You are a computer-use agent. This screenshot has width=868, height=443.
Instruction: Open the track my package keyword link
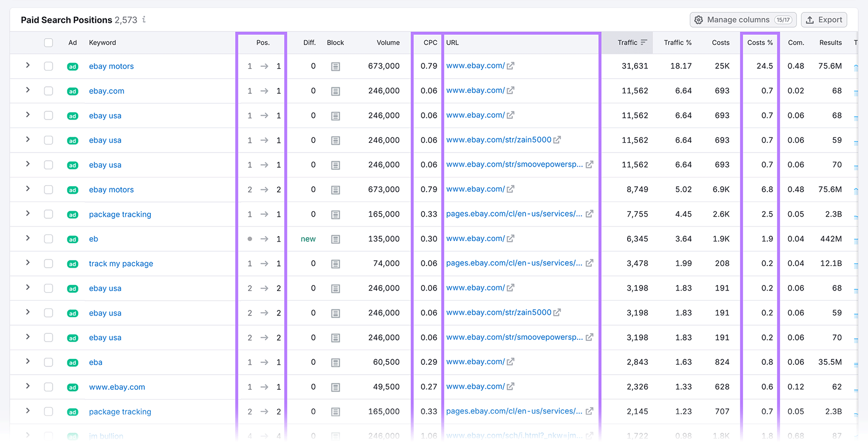click(121, 263)
